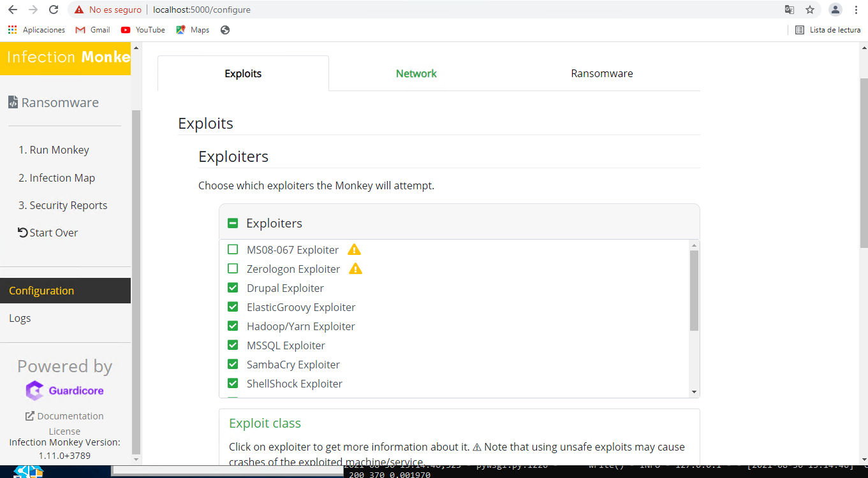The image size is (868, 478).
Task: Disable the SambaCry Exploiter checkbox
Action: coord(233,365)
